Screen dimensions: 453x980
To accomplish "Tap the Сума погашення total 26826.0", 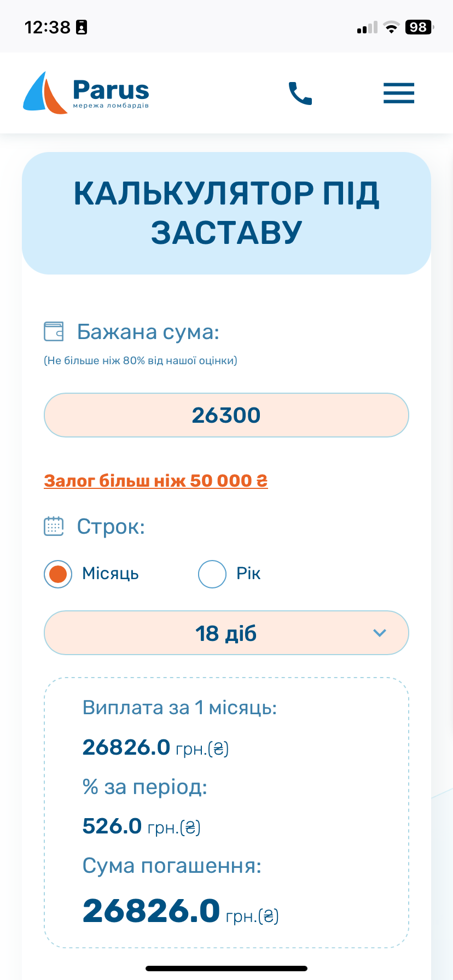I will [152, 911].
